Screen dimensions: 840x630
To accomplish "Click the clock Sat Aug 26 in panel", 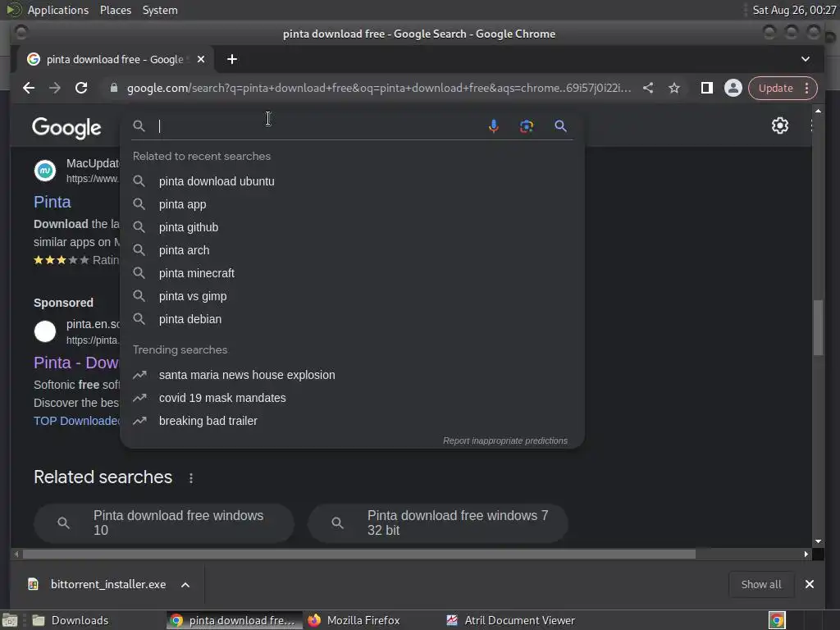I will click(x=794, y=10).
